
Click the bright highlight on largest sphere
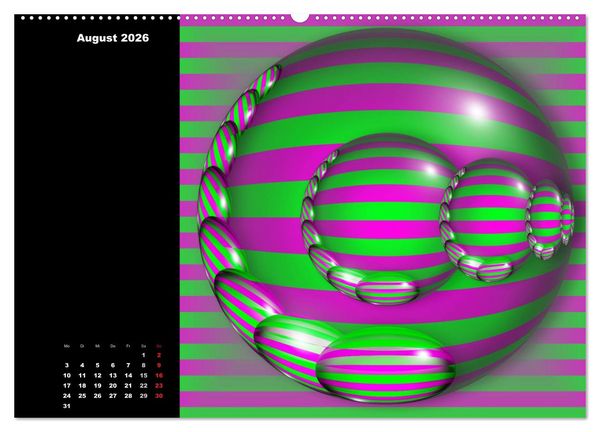pos(476,111)
